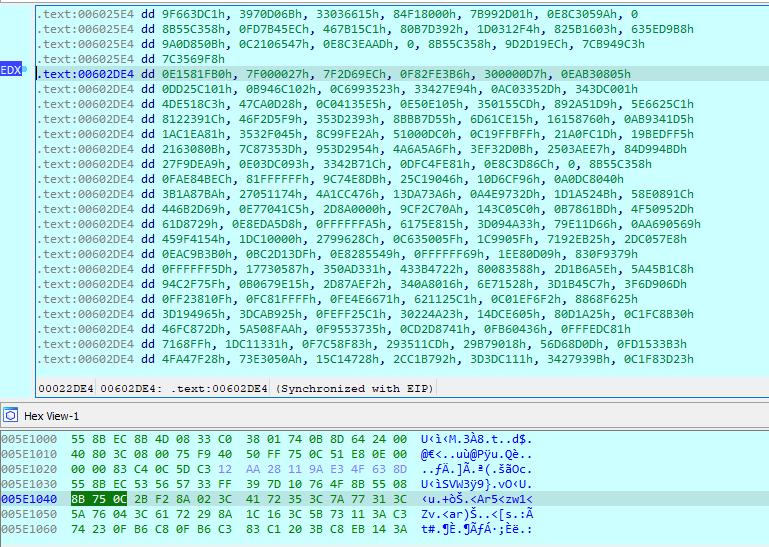The width and height of the screenshot is (769, 547).
Task: Click the file offset 00022DE4 in status line
Action: click(66, 389)
